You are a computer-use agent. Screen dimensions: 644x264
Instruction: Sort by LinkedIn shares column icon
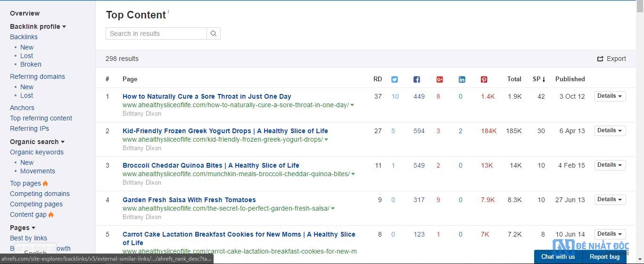[x=462, y=79]
